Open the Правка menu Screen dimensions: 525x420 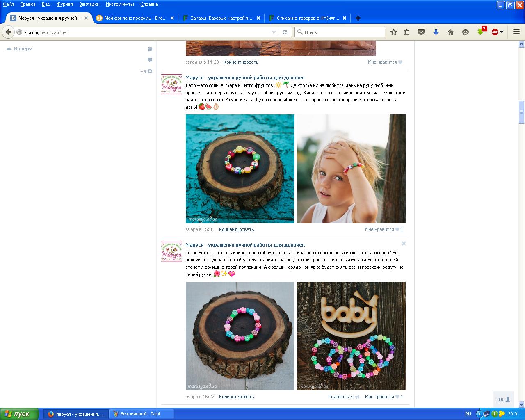point(27,4)
